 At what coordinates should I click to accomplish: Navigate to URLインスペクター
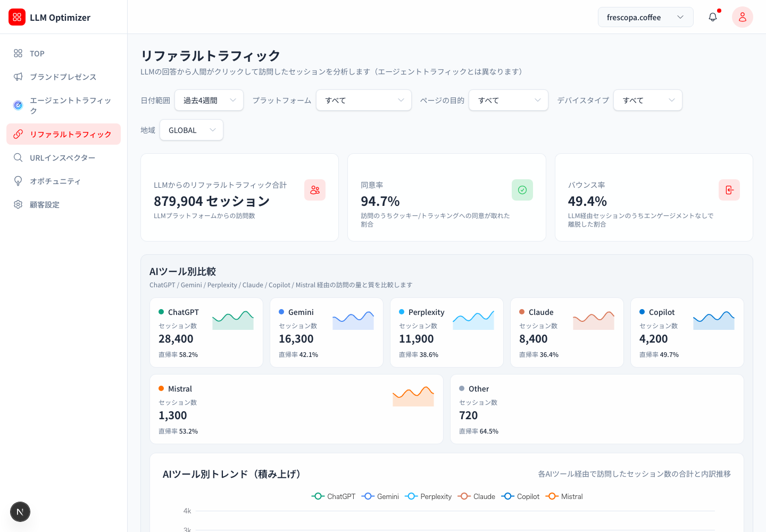(63, 157)
